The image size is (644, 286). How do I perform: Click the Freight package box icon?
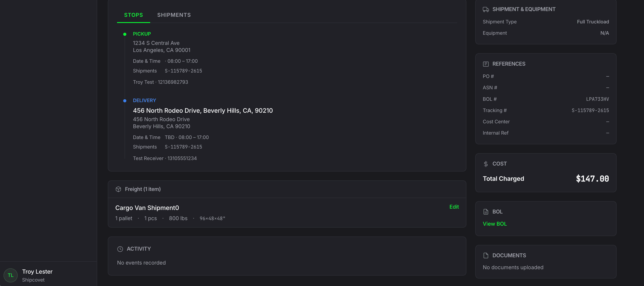coord(118,189)
